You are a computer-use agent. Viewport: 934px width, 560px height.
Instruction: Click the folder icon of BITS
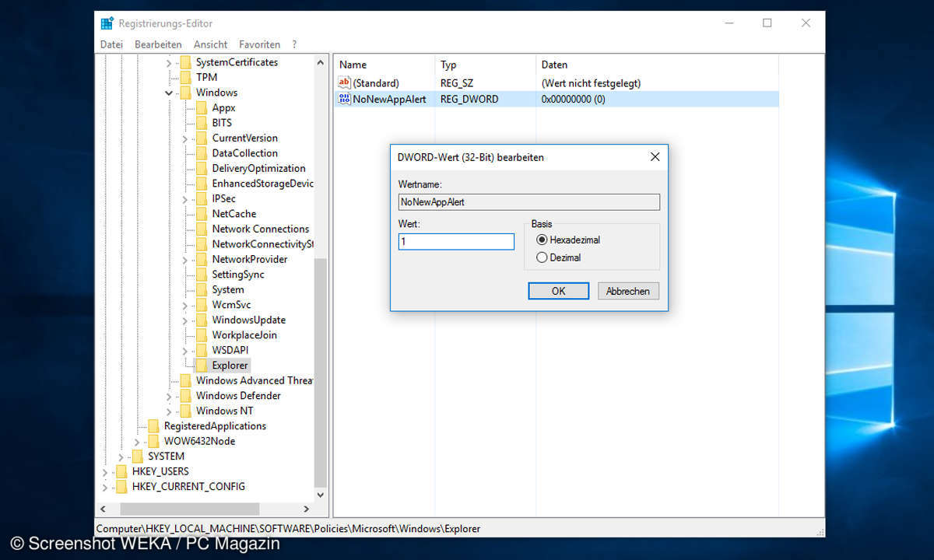click(202, 123)
